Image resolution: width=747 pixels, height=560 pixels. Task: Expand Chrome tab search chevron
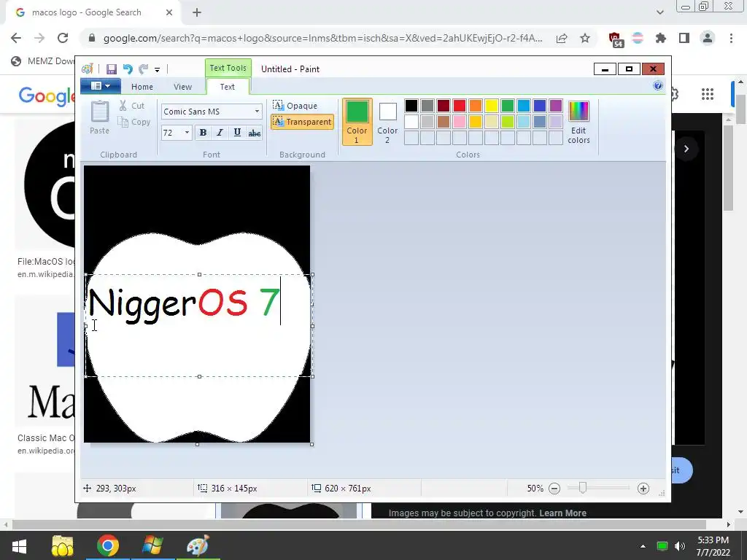(x=659, y=12)
